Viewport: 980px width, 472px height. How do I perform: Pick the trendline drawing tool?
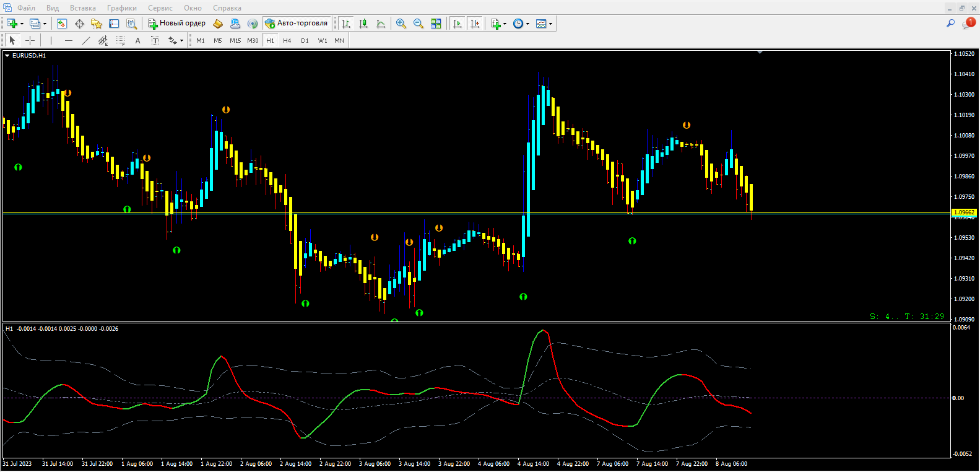click(85, 40)
